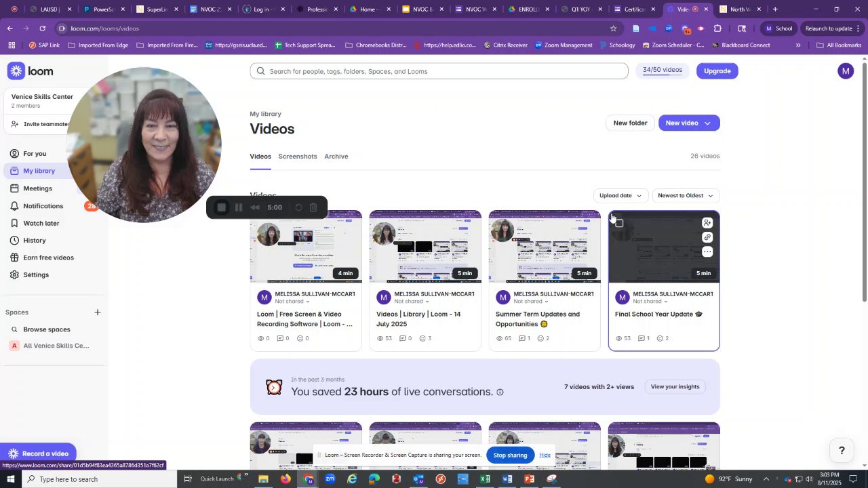This screenshot has height=488, width=868.
Task: Delete the recording with the trash icon
Action: 313,207
